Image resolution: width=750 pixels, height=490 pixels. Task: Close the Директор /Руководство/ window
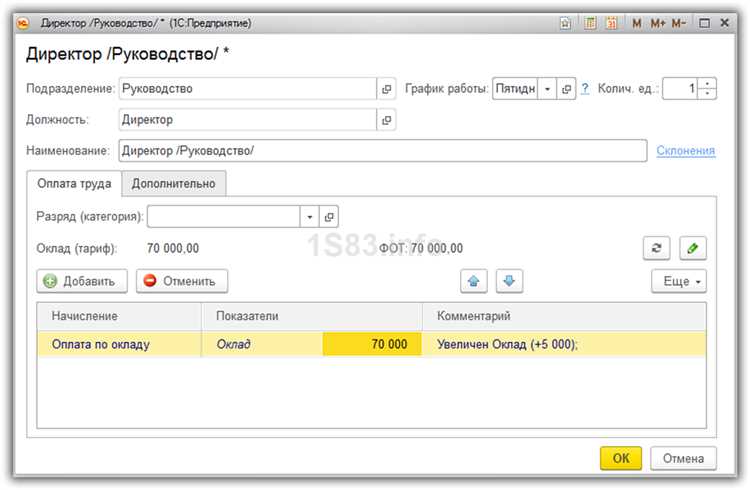pyautogui.click(x=725, y=22)
